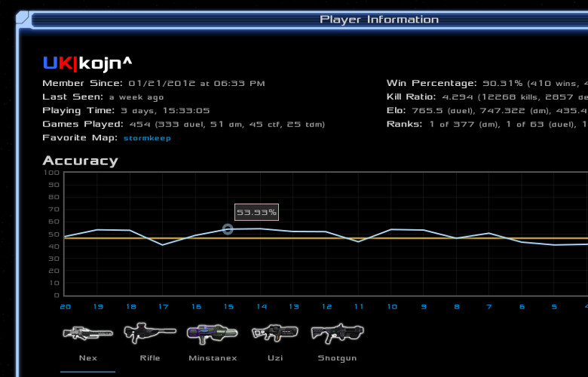Click the highlighted circle data point on graph

228,229
